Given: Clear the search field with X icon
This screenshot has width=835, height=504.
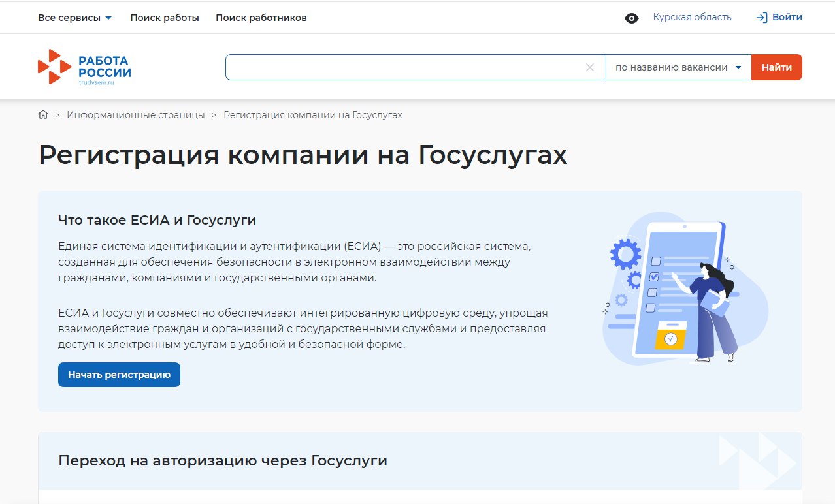Looking at the screenshot, I should [590, 67].
